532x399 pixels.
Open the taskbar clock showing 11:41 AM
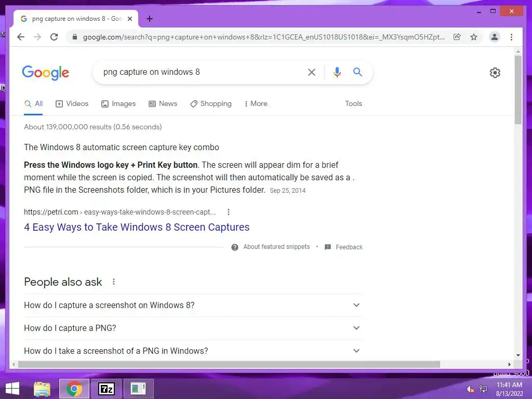tap(509, 389)
